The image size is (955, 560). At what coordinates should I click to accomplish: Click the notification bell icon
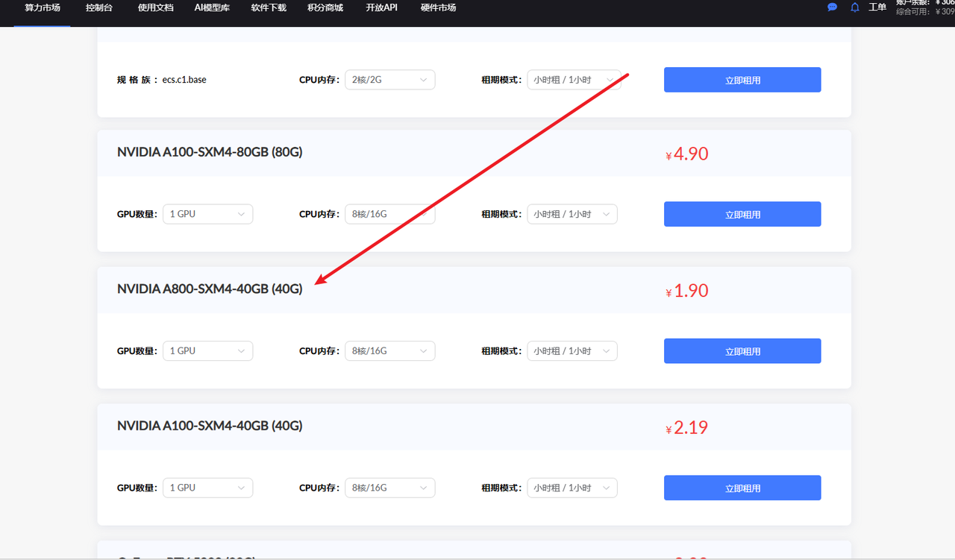(854, 7)
